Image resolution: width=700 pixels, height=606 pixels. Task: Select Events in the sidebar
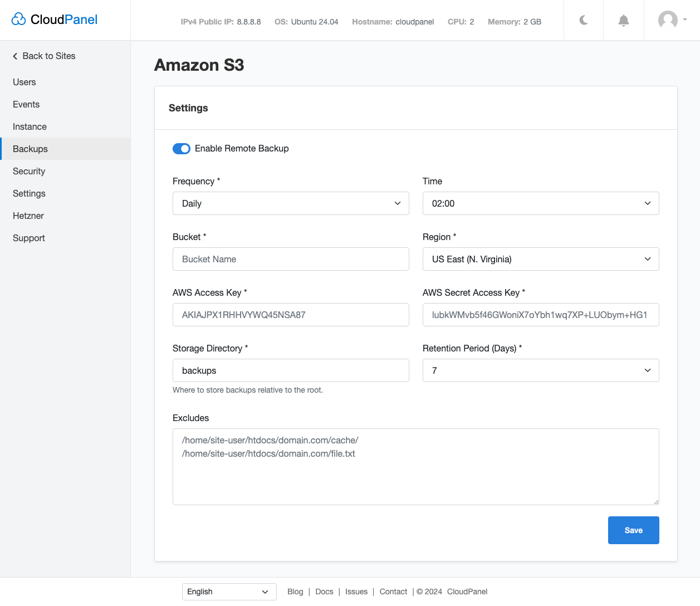click(x=26, y=104)
